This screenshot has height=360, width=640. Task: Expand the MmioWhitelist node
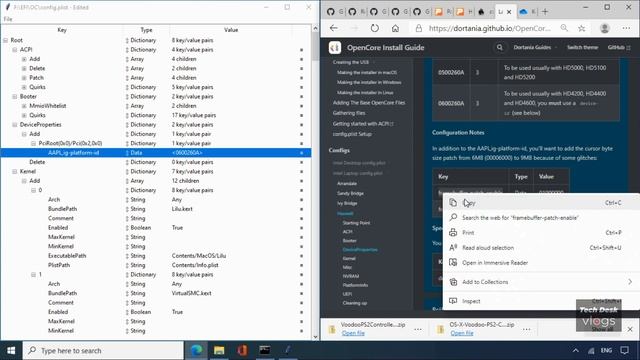coord(24,106)
